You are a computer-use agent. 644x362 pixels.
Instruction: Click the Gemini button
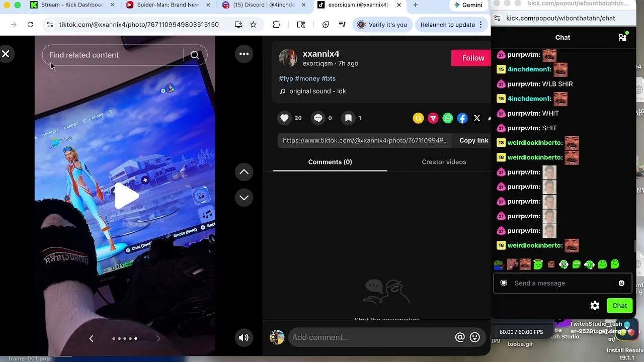468,5
